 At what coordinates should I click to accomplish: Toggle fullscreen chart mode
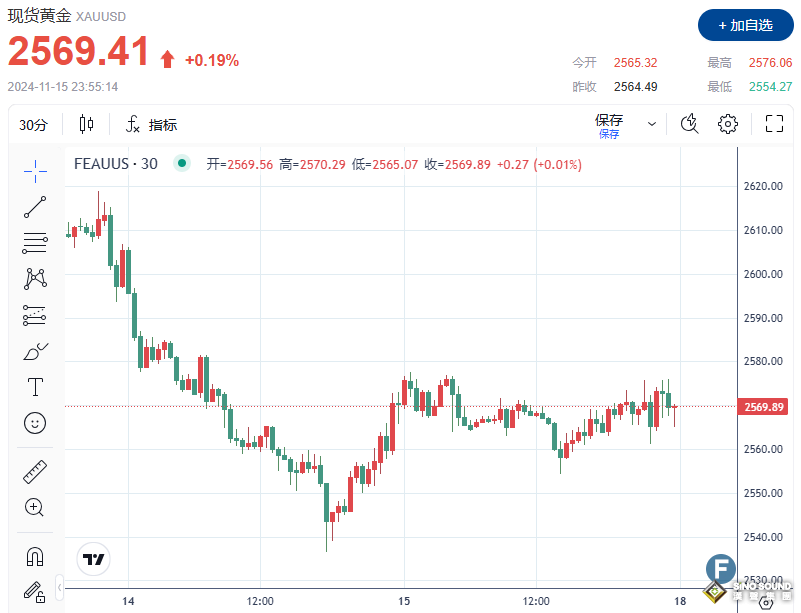[x=774, y=123]
